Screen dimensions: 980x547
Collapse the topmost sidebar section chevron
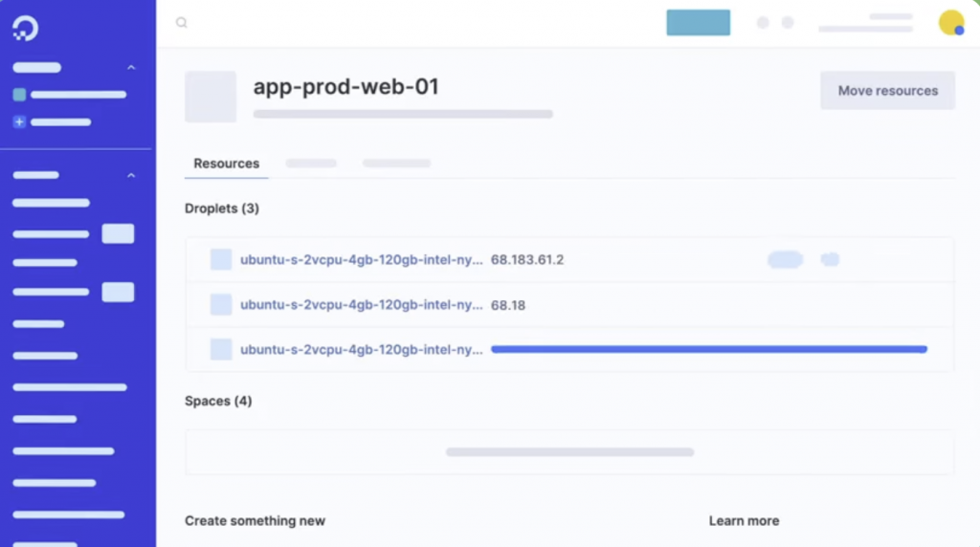pyautogui.click(x=131, y=68)
